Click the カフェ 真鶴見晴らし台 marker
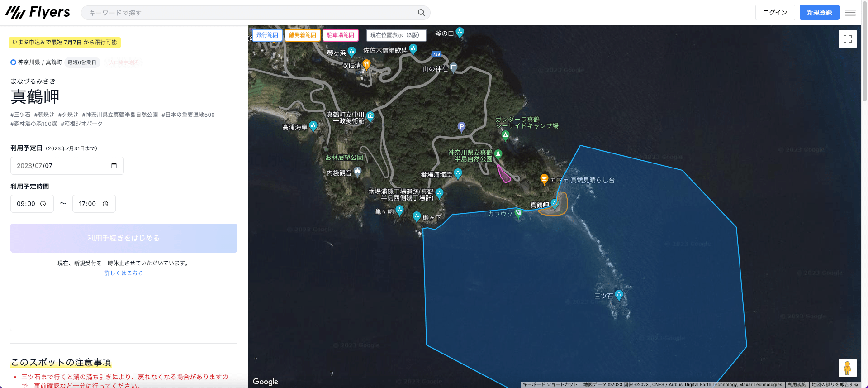Image resolution: width=868 pixels, height=388 pixels. 544,179
